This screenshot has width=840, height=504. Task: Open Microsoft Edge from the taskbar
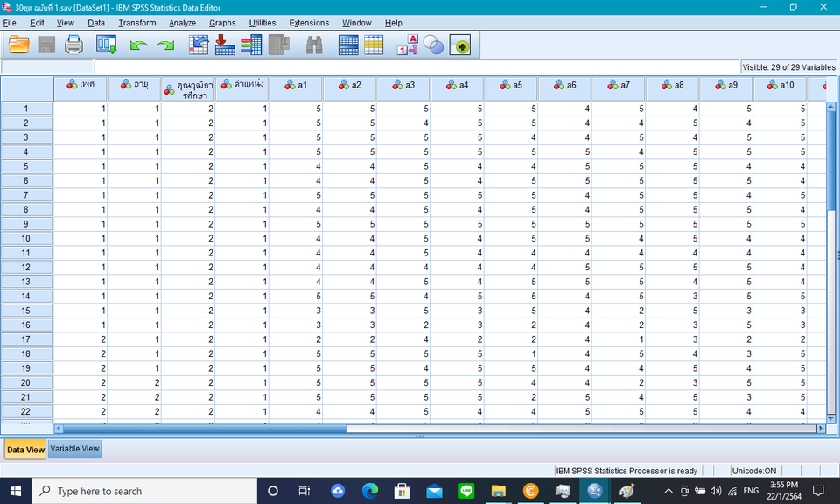tap(369, 491)
